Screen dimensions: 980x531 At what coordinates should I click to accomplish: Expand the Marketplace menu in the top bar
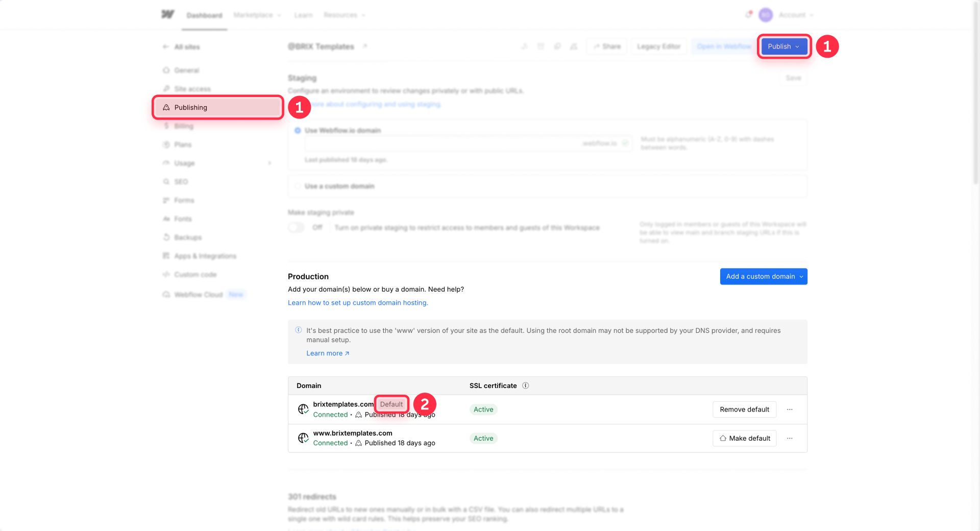pos(257,15)
